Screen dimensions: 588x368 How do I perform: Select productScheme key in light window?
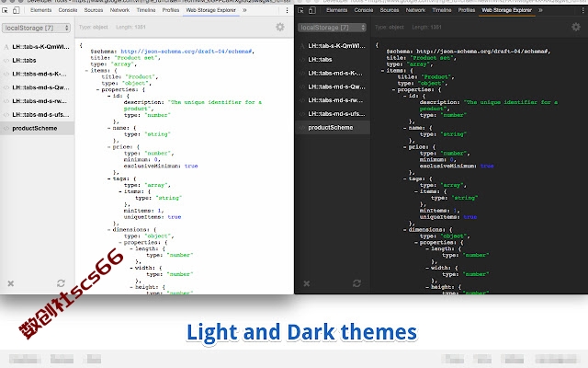(x=37, y=128)
